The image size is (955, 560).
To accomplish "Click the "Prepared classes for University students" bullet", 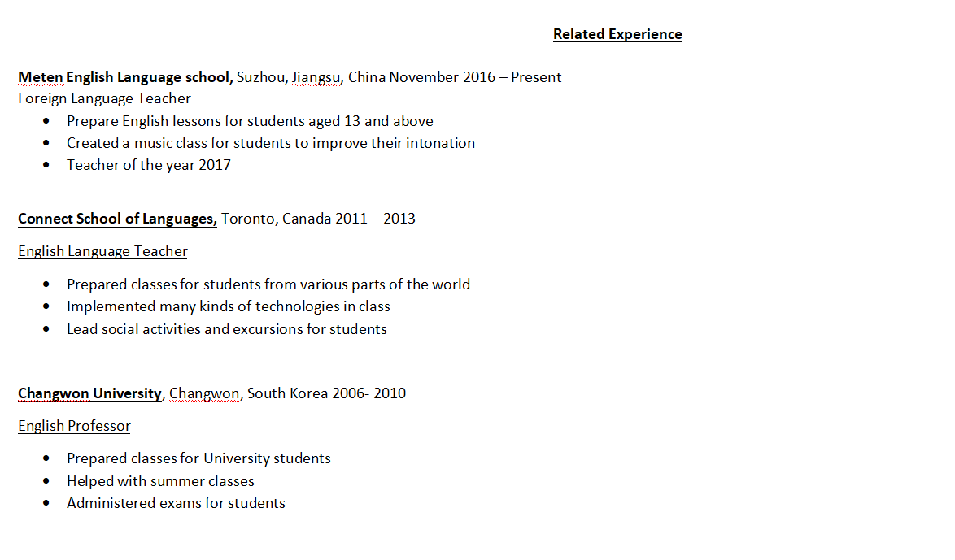I will 198,458.
